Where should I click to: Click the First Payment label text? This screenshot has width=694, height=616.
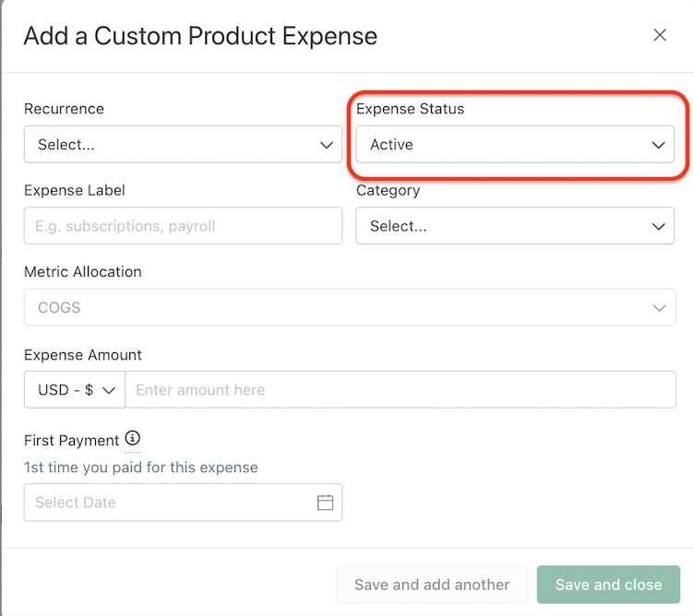(x=72, y=441)
